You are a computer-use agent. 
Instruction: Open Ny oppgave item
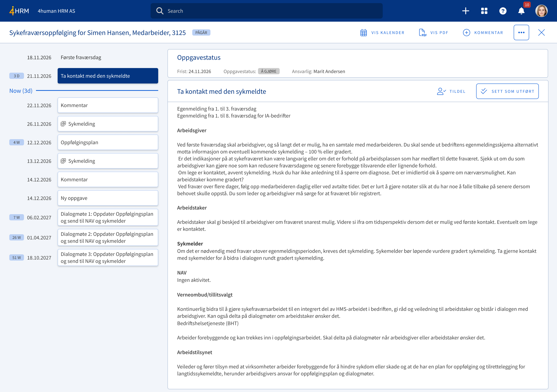[108, 198]
